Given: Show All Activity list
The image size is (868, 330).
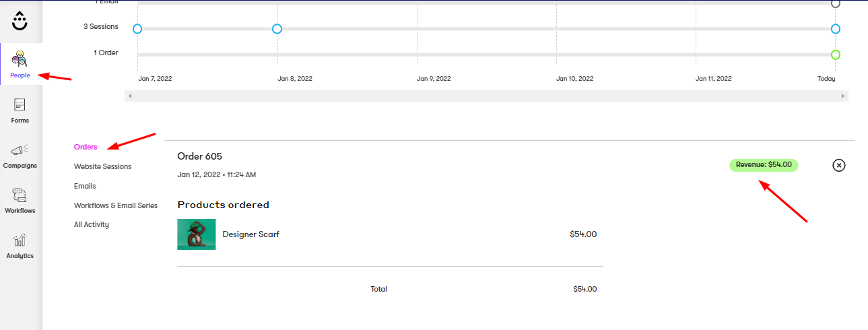Looking at the screenshot, I should pyautogui.click(x=92, y=224).
